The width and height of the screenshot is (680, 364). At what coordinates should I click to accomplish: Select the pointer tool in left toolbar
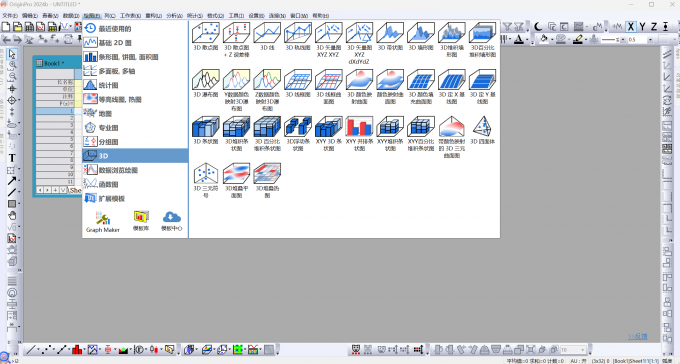pos(12,54)
